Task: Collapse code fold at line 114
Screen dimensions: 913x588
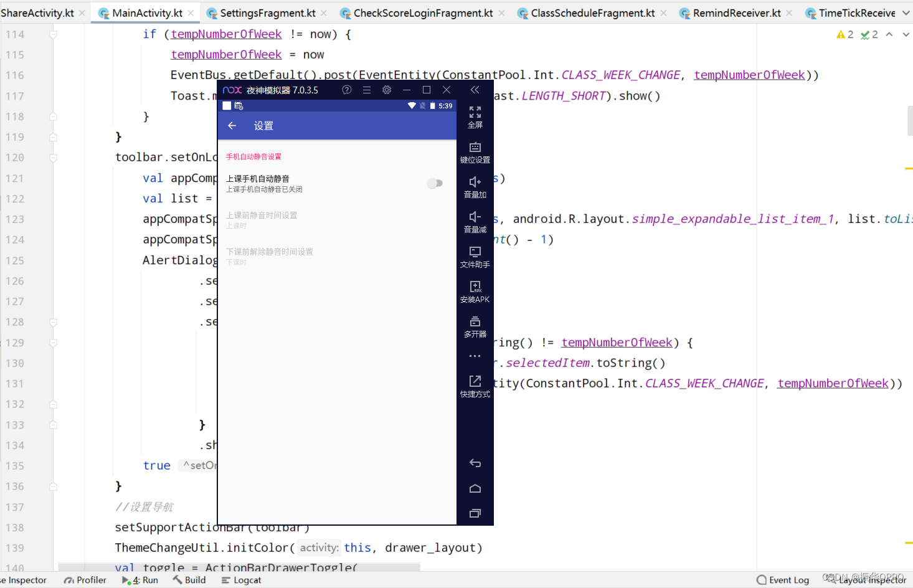Action: click(54, 34)
